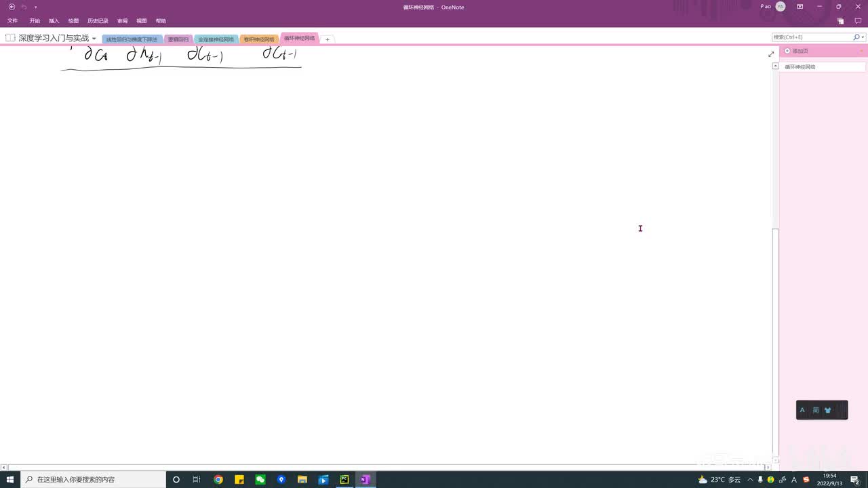Open the 历史记录 ribbon tab
This screenshot has height=488, width=868.
[x=98, y=21]
